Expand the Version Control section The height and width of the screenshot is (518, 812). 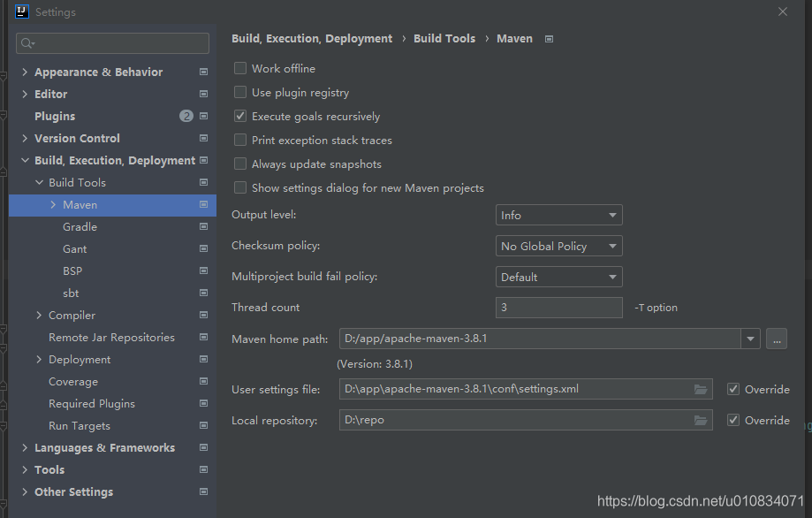(x=25, y=138)
